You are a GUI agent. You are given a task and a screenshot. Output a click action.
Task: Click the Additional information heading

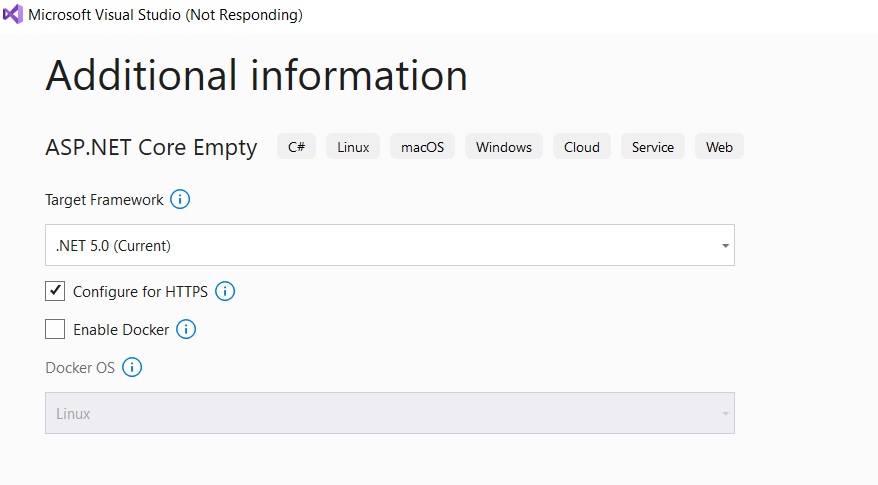[256, 75]
